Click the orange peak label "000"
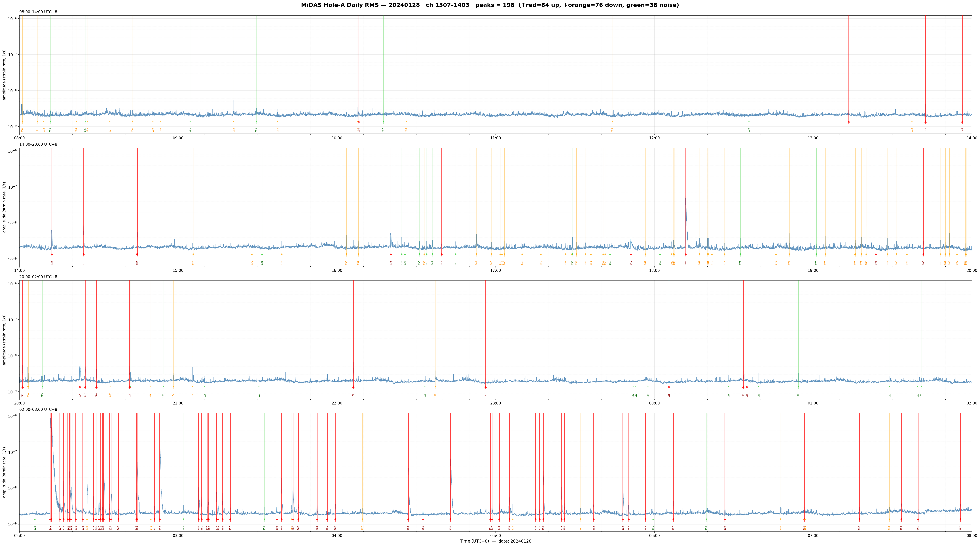Image resolution: width=980 pixels, height=546 pixels. (x=22, y=130)
